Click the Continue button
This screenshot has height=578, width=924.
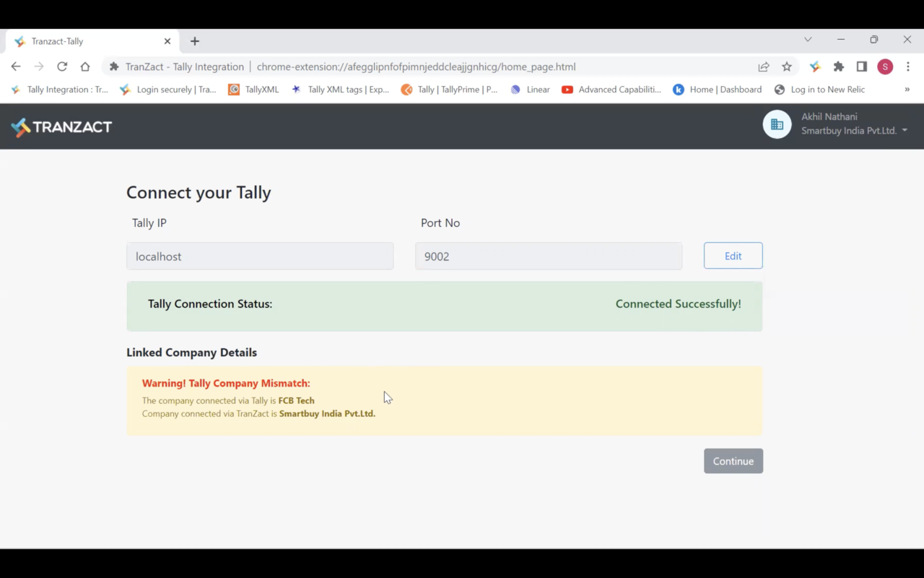[733, 461]
